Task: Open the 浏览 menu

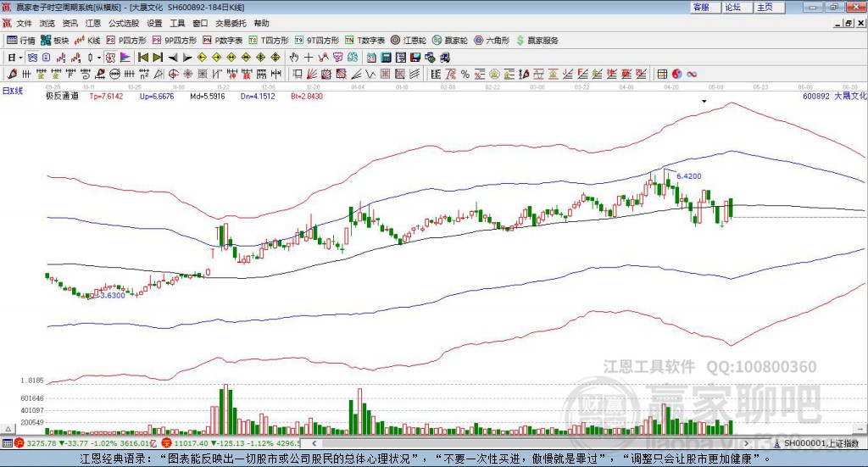Action: coord(47,23)
